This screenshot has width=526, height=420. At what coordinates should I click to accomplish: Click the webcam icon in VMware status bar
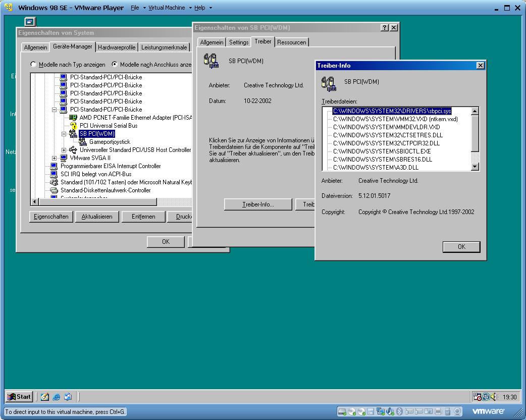click(457, 411)
